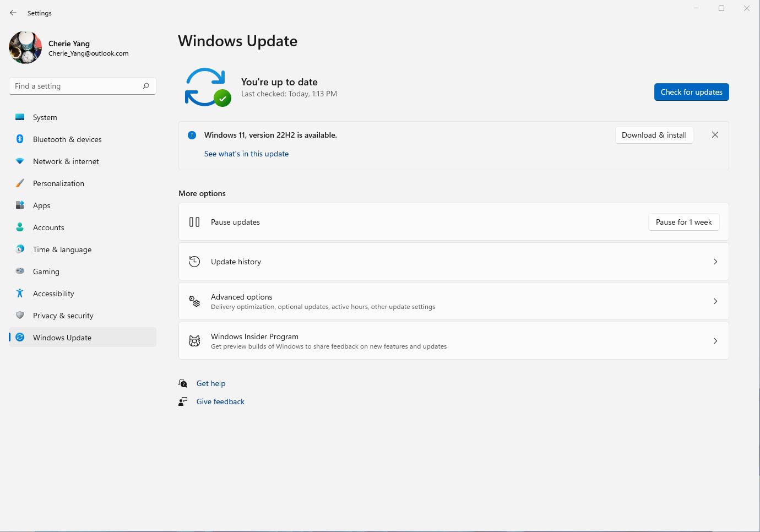The height and width of the screenshot is (532, 760).
Task: Open Accessibility settings icon
Action: click(20, 294)
